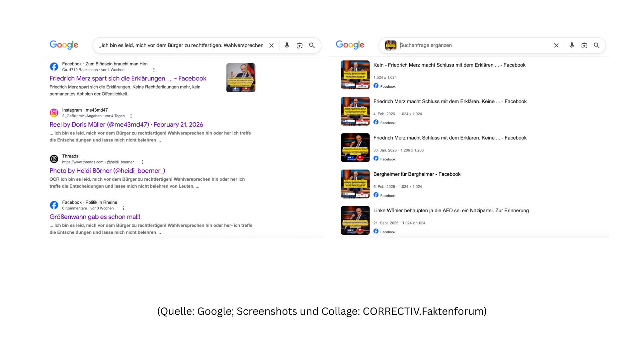The image size is (644, 352).
Task: Click the camera lens icon in right search bar
Action: click(584, 45)
